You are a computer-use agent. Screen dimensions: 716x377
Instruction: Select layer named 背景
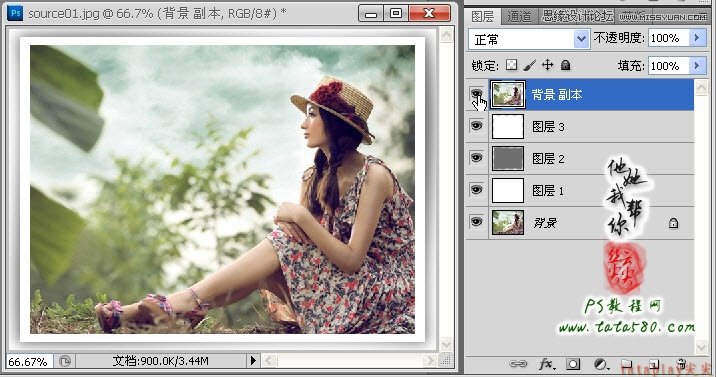(x=545, y=223)
